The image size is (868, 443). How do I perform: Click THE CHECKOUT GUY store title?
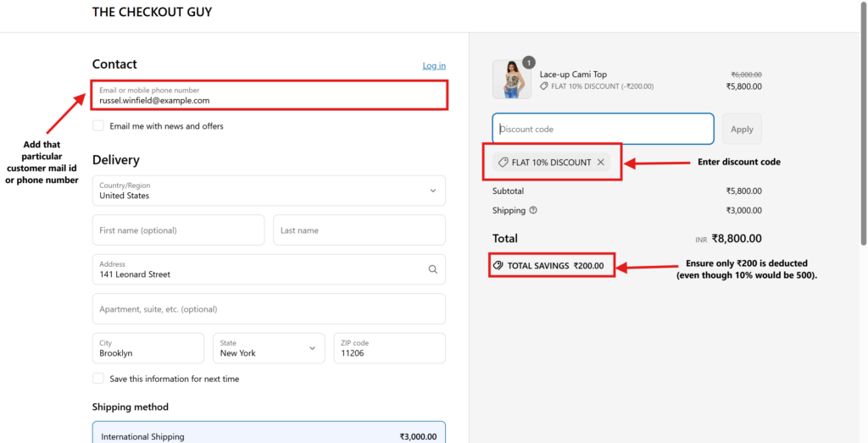pos(153,13)
